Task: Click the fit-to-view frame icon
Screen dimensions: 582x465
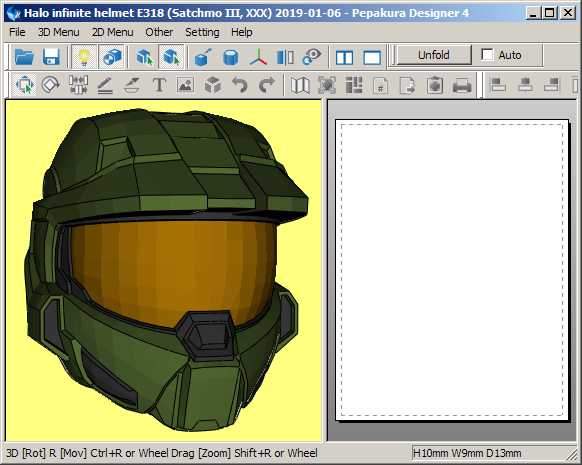Action: pos(327,85)
